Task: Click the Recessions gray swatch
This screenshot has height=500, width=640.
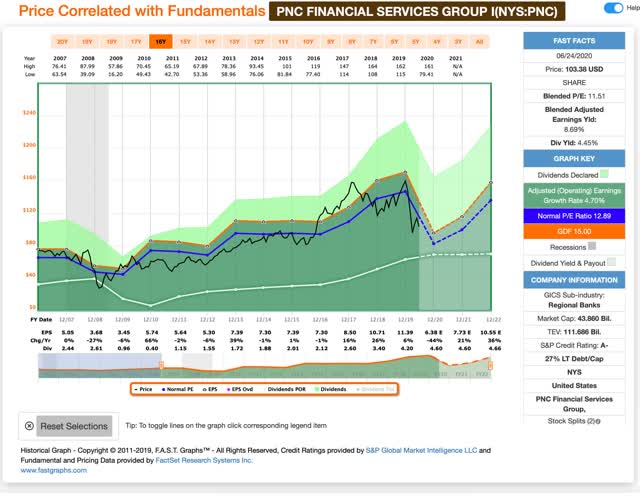Action: tap(592, 246)
